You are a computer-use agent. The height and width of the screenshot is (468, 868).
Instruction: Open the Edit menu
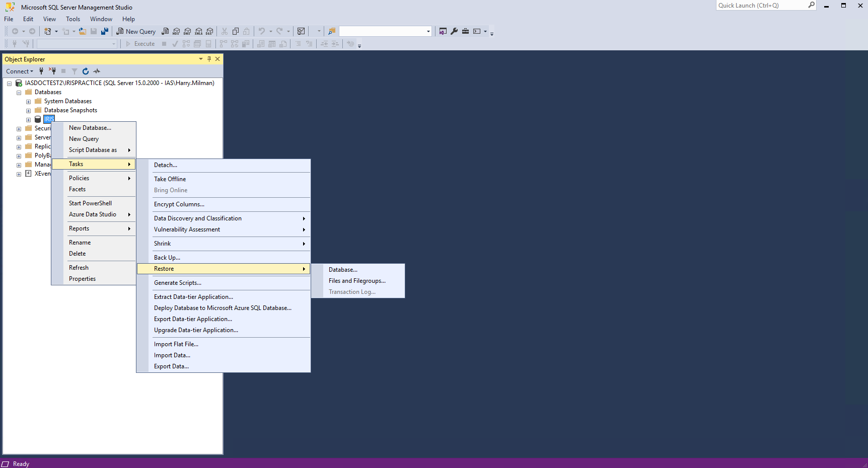tap(28, 19)
